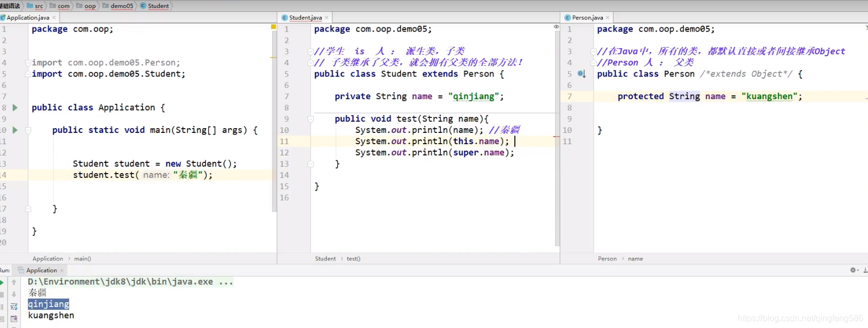Screen dimensions: 868x328
Task: Click the "kuangshen" string in Person.java
Action: tap(769, 96)
